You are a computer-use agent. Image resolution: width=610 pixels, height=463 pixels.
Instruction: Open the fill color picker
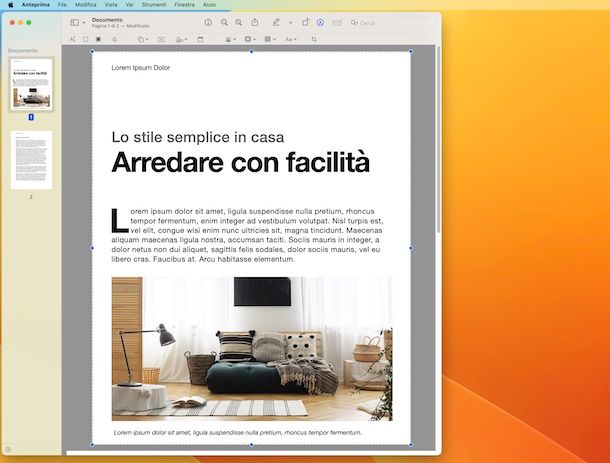point(270,39)
